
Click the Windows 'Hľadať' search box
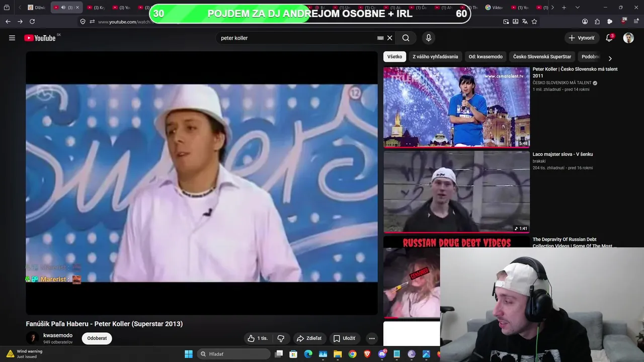tap(233, 354)
